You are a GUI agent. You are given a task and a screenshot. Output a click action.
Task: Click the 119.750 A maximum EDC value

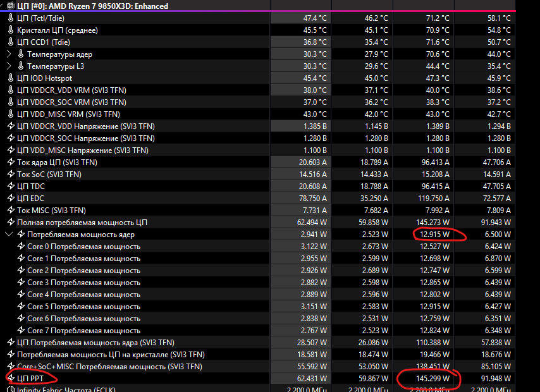(434, 199)
